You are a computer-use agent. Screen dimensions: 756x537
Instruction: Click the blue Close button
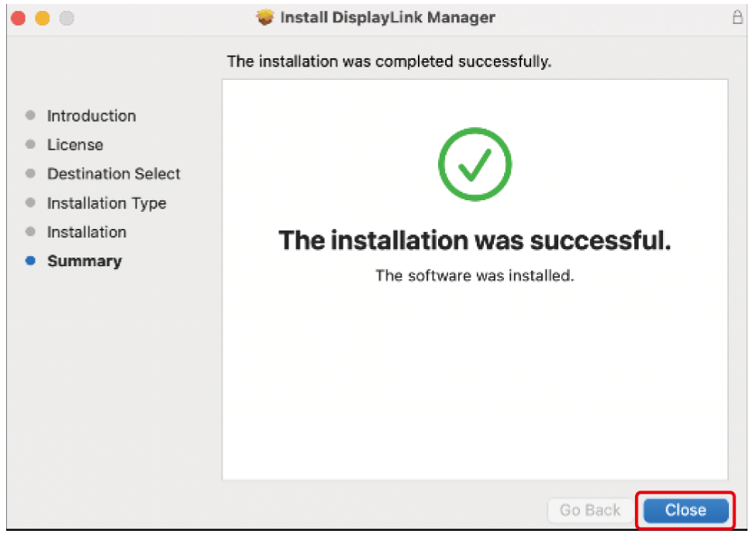685,510
